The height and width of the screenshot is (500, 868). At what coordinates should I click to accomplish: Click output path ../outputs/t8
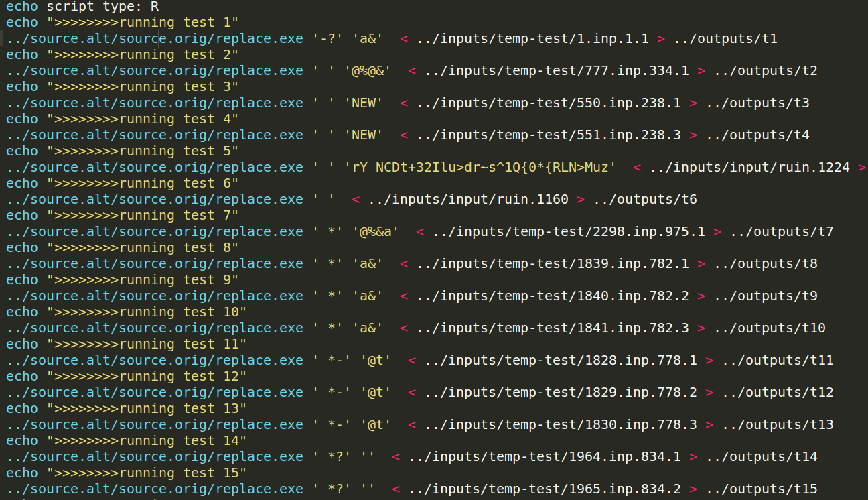766,263
